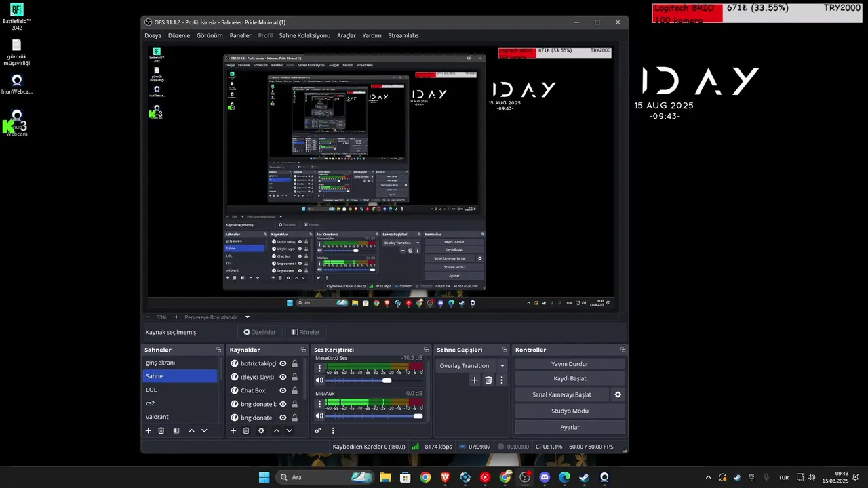This screenshot has height=488, width=868.
Task: Open the Streamlabs menu
Action: tap(403, 35)
